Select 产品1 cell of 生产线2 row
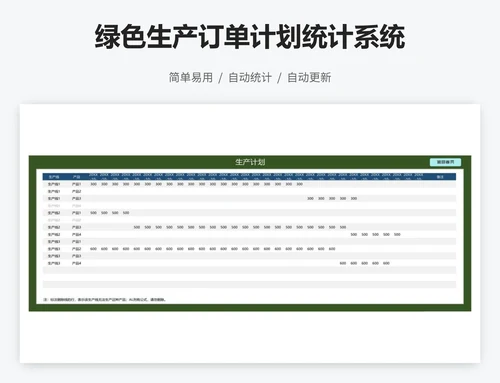This screenshot has width=500, height=383. (x=76, y=213)
